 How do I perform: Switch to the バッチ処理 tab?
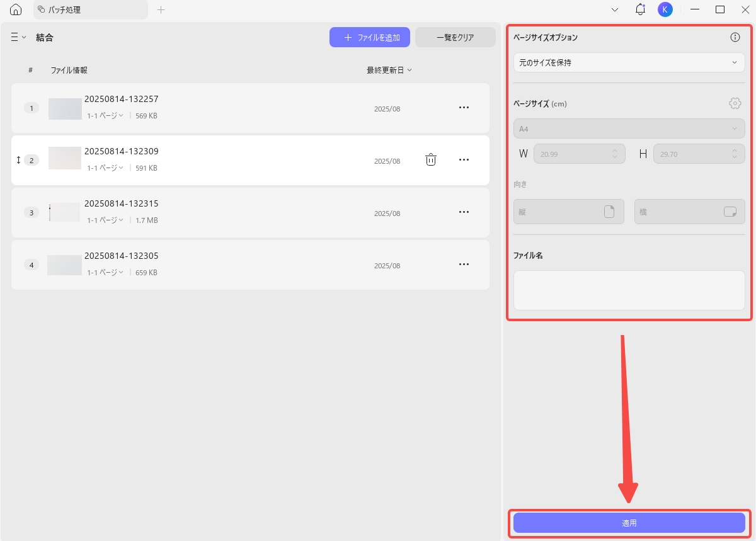click(x=90, y=9)
